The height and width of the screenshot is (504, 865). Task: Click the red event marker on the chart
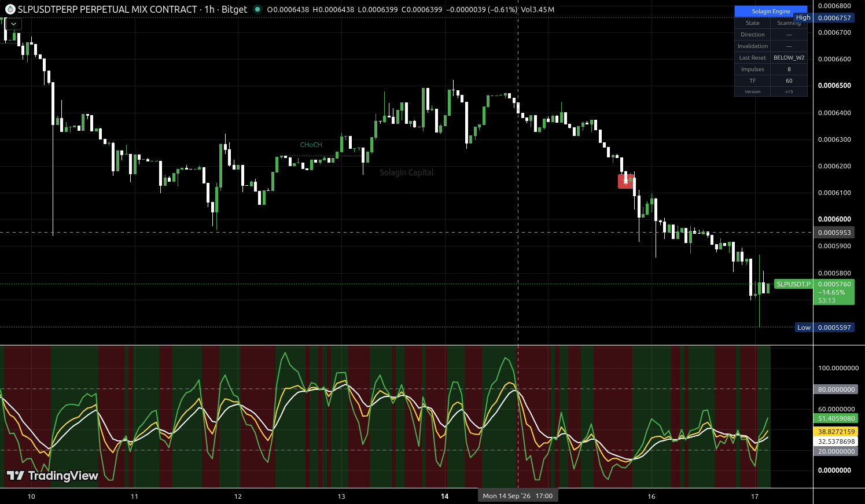point(625,181)
